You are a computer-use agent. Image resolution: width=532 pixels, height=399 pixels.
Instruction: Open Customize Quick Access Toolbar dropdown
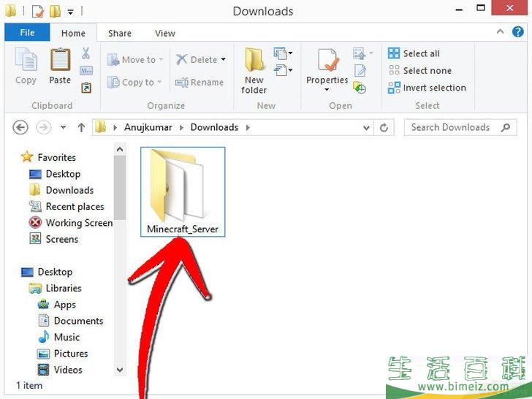coord(71,12)
